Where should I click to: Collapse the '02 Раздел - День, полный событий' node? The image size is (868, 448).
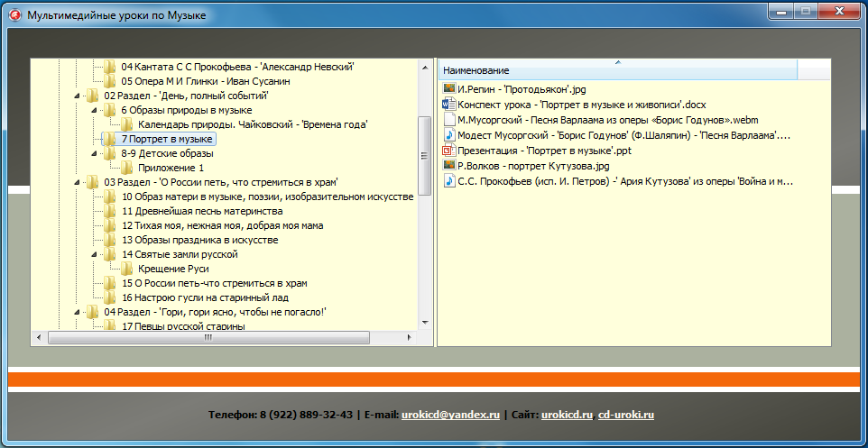click(77, 96)
